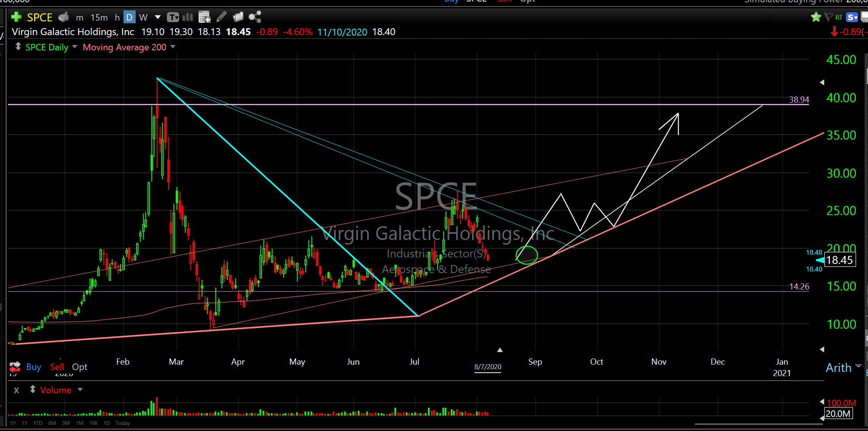Click the red Sell button
This screenshot has width=868, height=431.
(57, 367)
